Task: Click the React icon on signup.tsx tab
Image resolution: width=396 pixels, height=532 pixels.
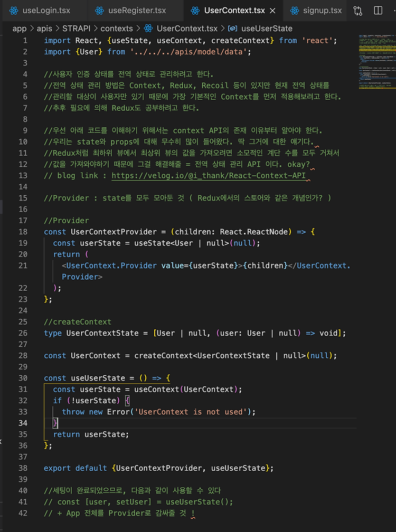Action: click(x=295, y=11)
